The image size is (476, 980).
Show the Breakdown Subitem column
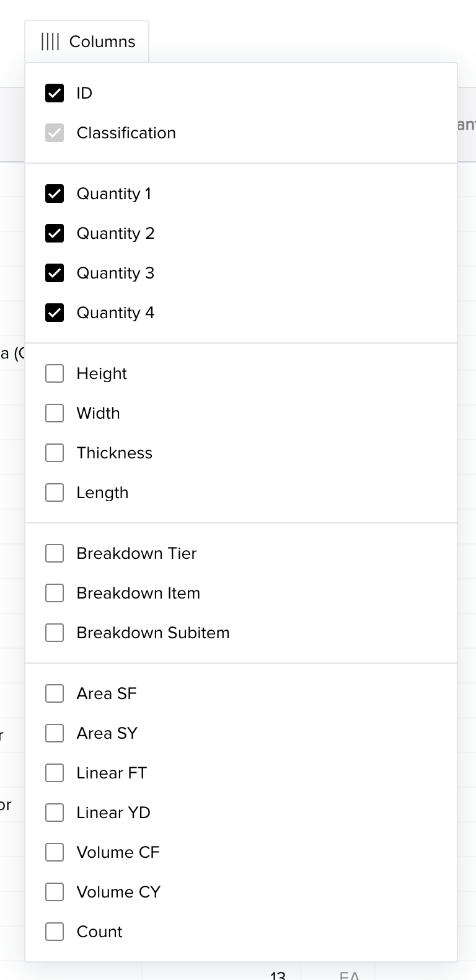pos(55,633)
